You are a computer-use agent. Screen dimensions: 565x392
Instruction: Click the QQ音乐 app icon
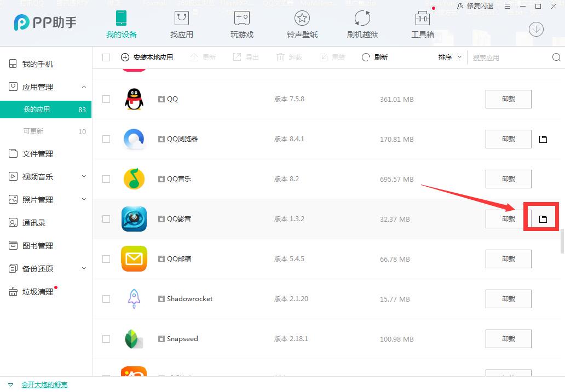click(x=134, y=178)
